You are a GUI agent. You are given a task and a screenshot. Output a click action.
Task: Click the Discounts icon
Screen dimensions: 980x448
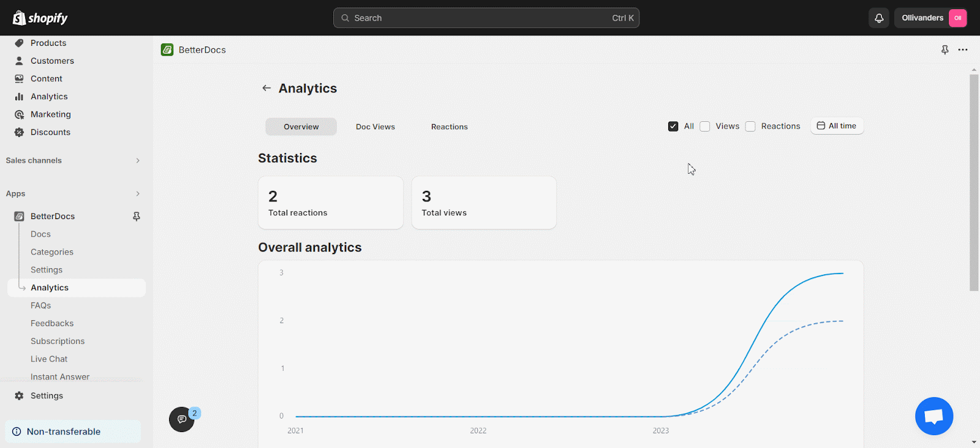[x=18, y=132]
